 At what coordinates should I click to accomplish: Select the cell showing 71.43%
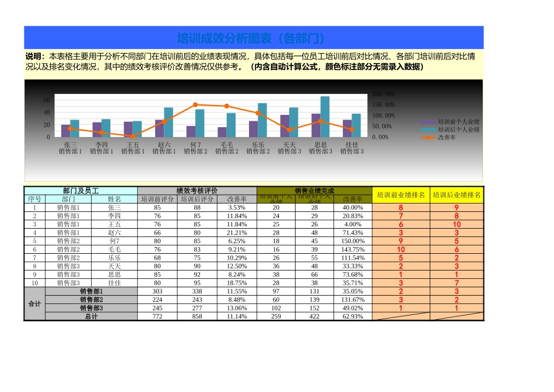click(x=353, y=233)
